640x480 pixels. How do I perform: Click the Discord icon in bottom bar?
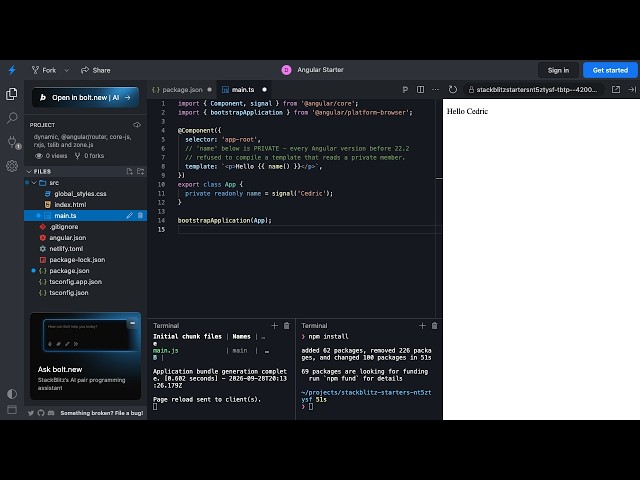click(x=51, y=413)
